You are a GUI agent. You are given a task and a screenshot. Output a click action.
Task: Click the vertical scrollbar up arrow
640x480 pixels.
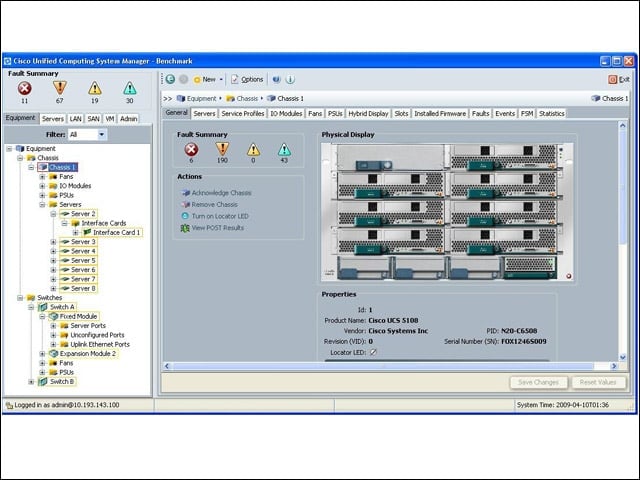(x=623, y=125)
